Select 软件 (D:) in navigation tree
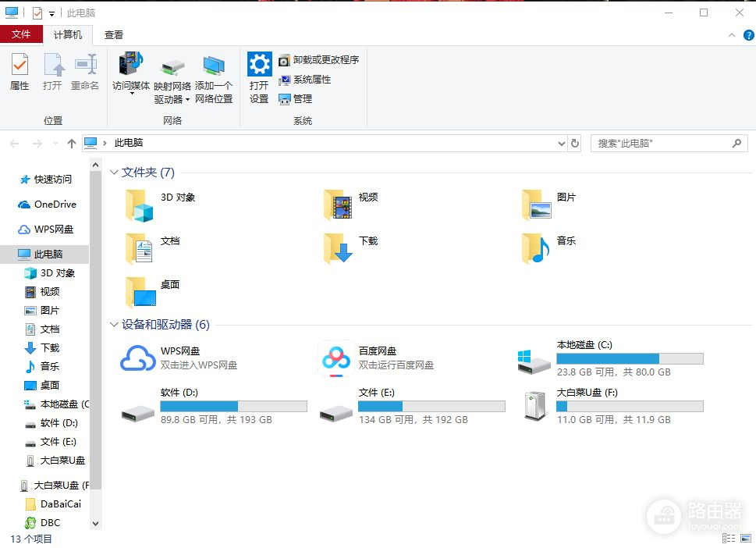 (51, 423)
